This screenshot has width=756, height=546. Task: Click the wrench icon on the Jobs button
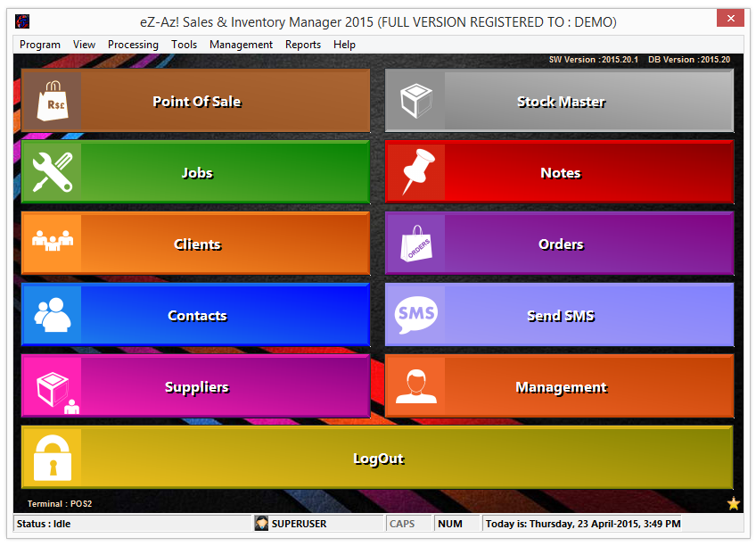(52, 171)
